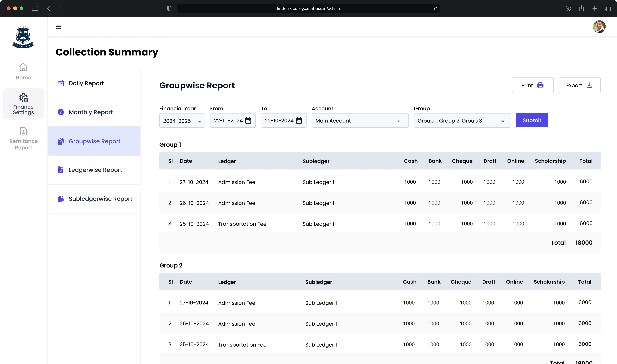
Task: Go forward in browser
Action: [59, 8]
